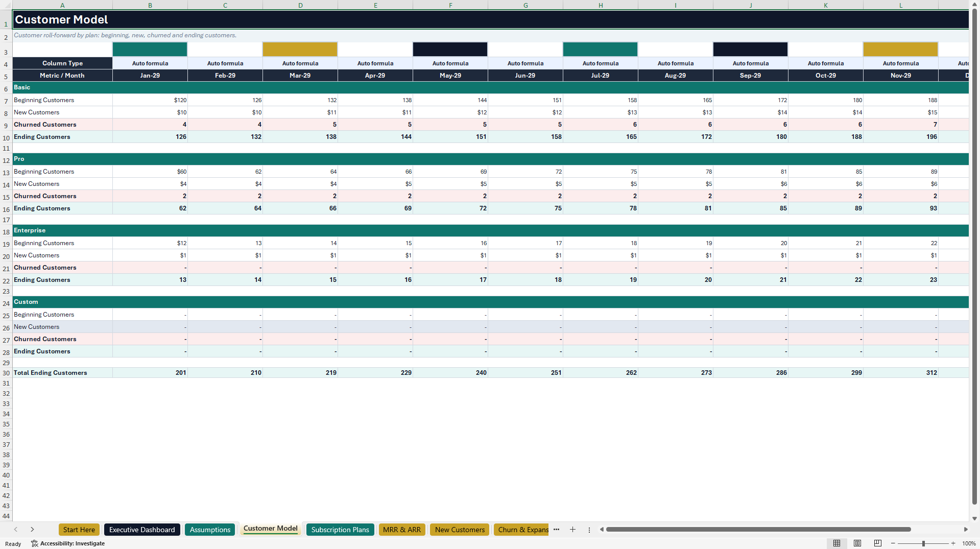Switch to Executive Dashboard sheet
Screen dimensions: 980x549
click(x=142, y=530)
